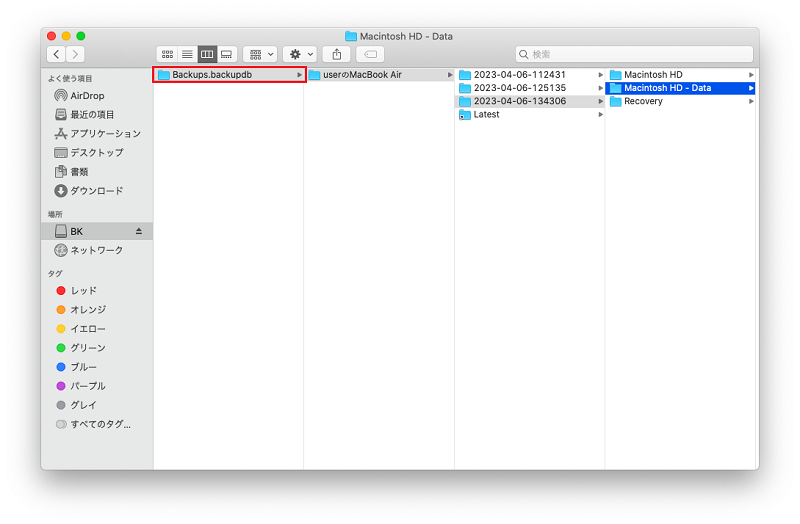This screenshot has height=524, width=800.
Task: Switch to column view
Action: [207, 54]
